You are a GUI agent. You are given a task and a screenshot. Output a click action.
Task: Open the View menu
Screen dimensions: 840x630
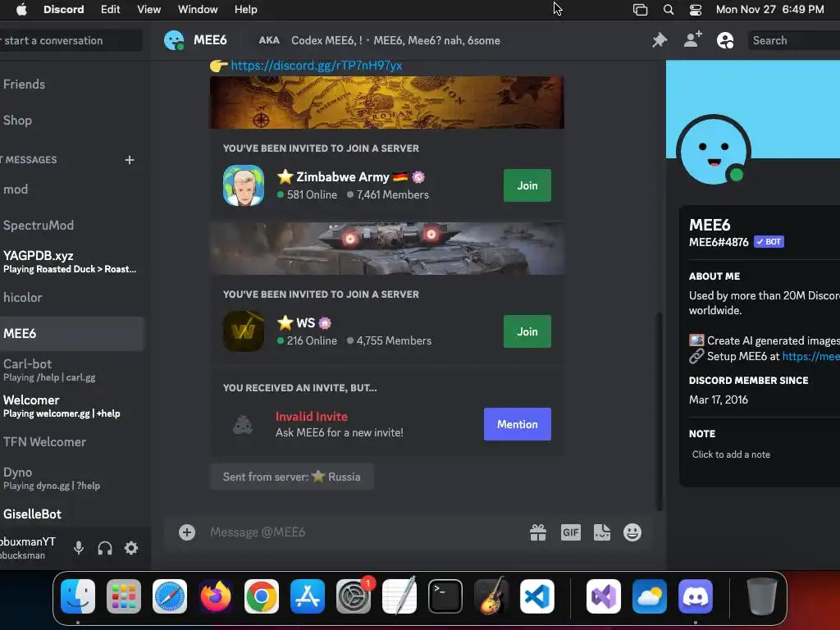149,9
